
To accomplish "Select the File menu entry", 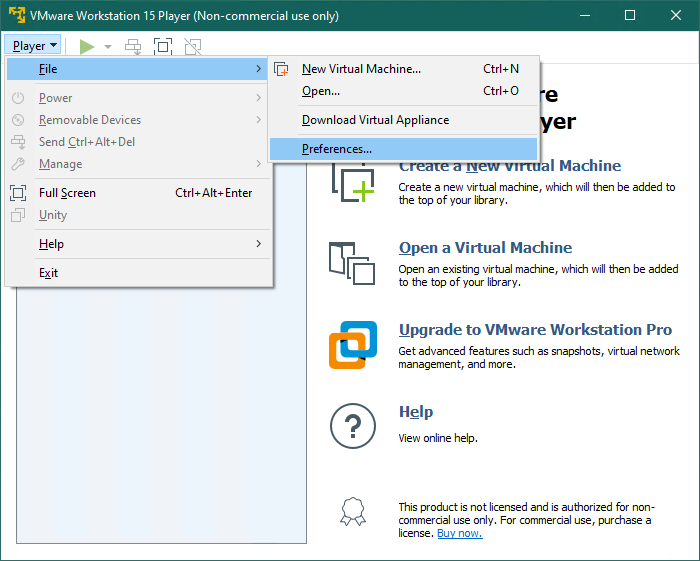I will click(137, 69).
